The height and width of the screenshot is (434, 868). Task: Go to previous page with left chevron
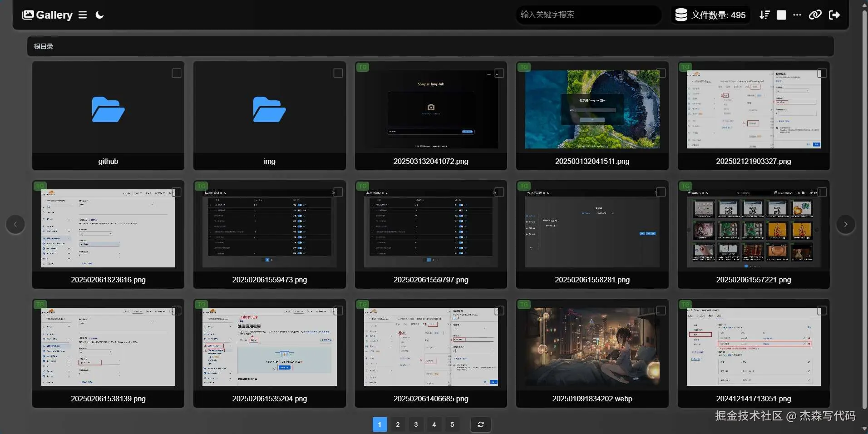pos(15,224)
